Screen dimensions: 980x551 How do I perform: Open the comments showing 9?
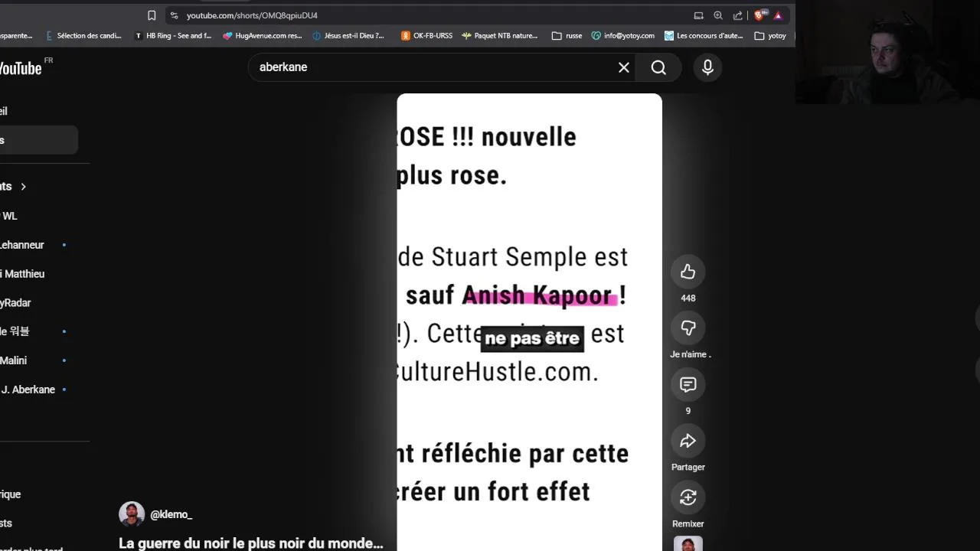click(x=688, y=385)
